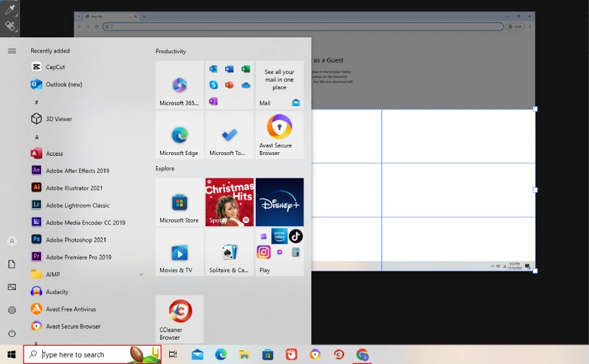Click the Windows Start button

click(11, 354)
